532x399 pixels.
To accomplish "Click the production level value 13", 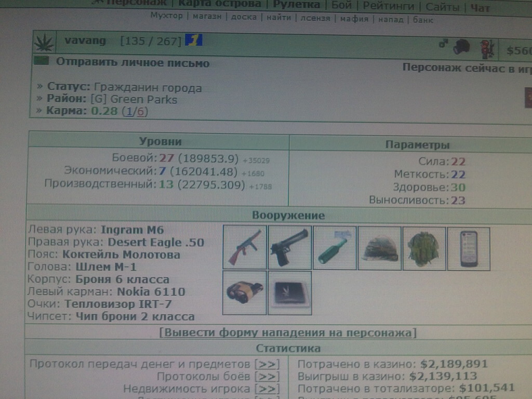I will 166,184.
